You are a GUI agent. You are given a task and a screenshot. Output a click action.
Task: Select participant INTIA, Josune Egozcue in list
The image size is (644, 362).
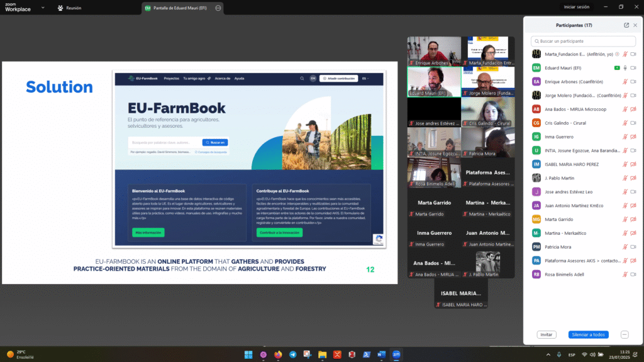tap(583, 150)
